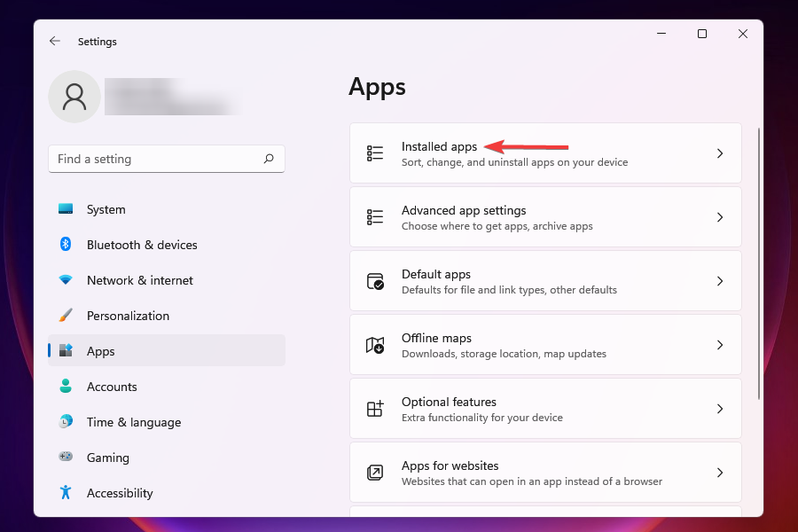
Task: Click 'Websites that can open in an app' text
Action: (532, 481)
